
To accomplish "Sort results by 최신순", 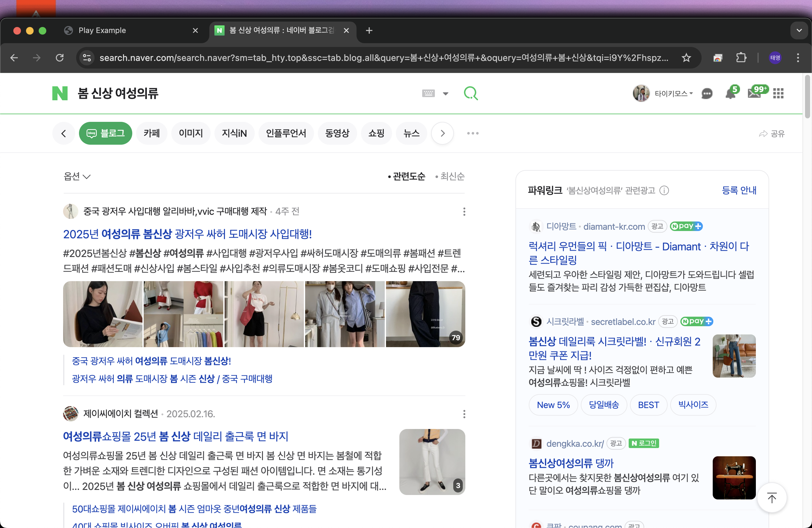I will [450, 176].
